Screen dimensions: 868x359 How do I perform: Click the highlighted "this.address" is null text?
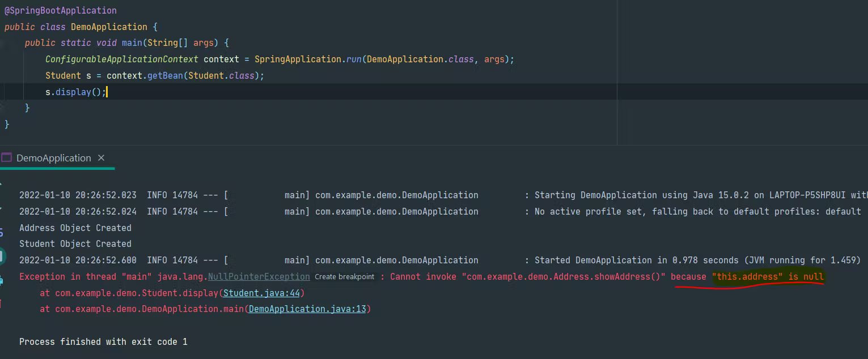pos(768,277)
